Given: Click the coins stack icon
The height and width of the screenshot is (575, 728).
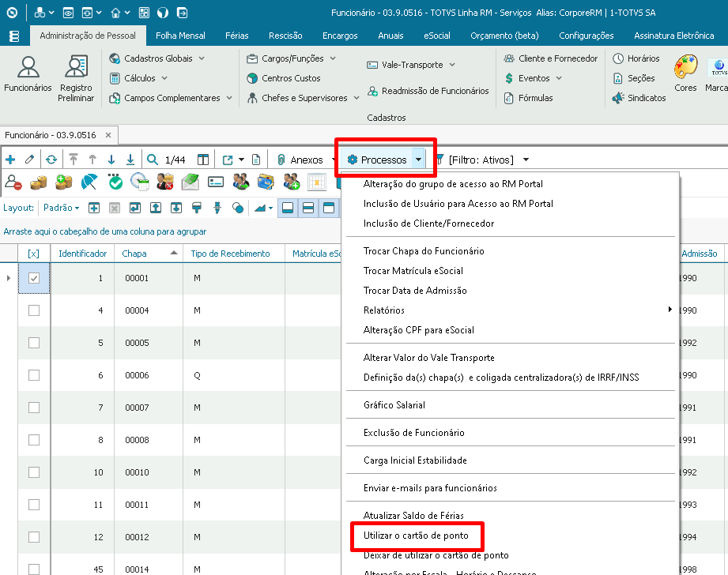Looking at the screenshot, I should (39, 182).
